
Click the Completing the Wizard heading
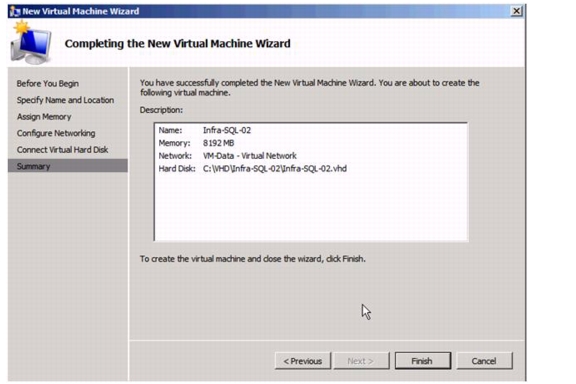tap(177, 43)
